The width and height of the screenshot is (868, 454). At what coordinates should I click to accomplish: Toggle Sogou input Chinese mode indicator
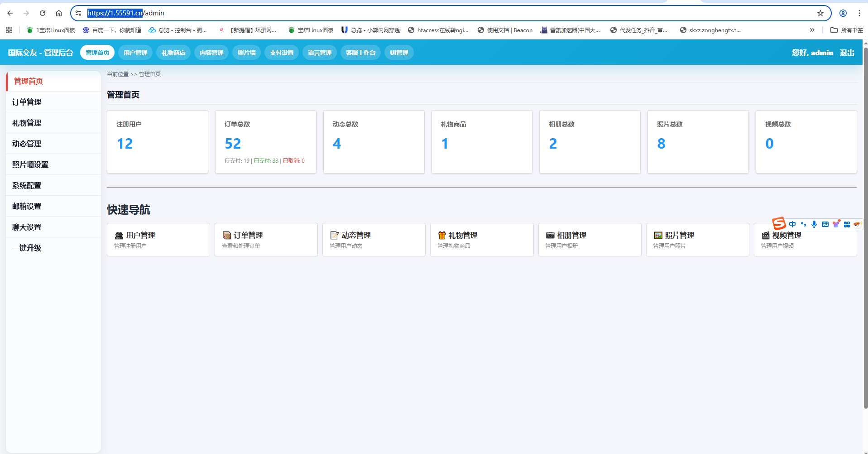coord(792,224)
